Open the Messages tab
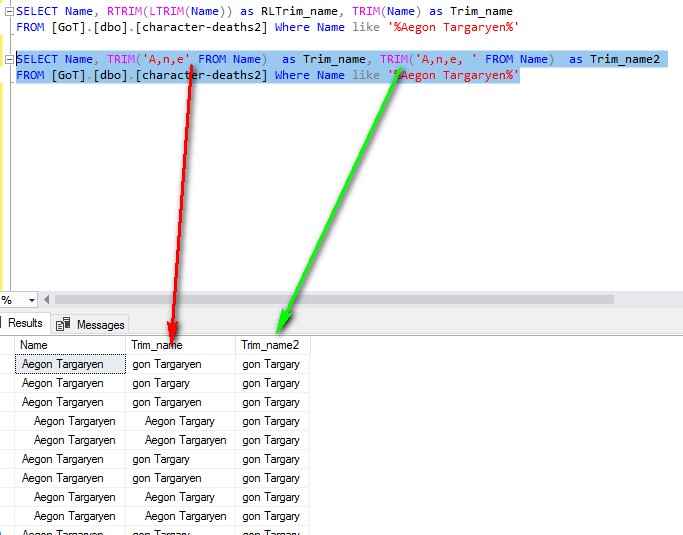The width and height of the screenshot is (683, 535). (100, 324)
